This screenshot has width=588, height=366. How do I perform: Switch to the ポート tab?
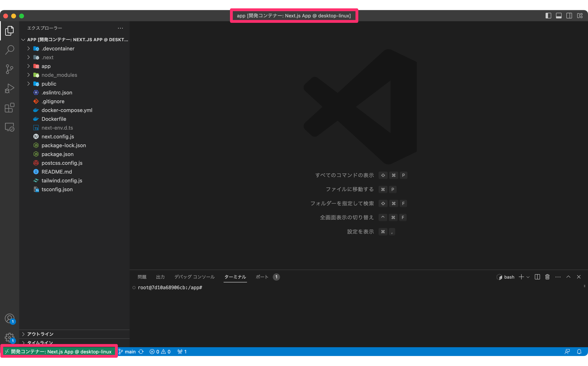(262, 277)
